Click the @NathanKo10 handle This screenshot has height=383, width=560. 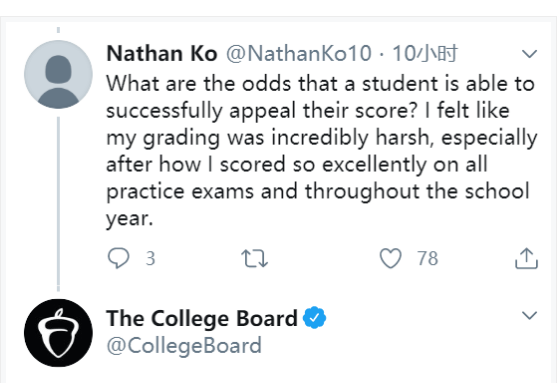click(x=299, y=54)
